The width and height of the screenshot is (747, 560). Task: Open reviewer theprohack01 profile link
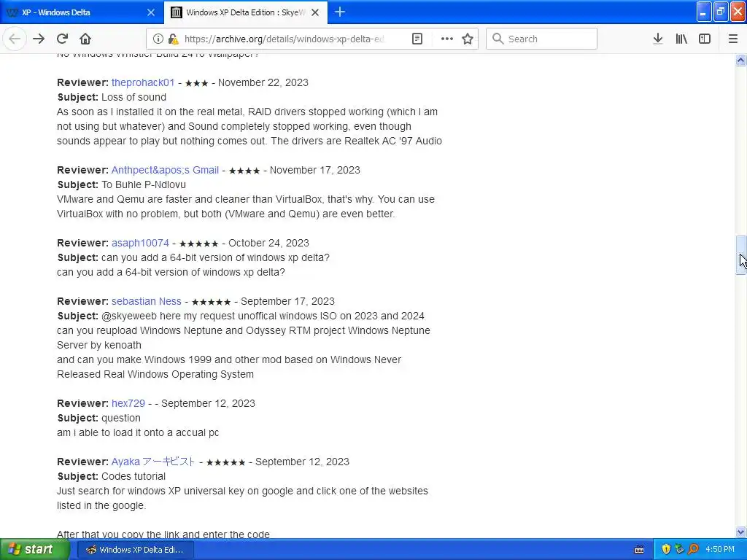[x=143, y=82]
